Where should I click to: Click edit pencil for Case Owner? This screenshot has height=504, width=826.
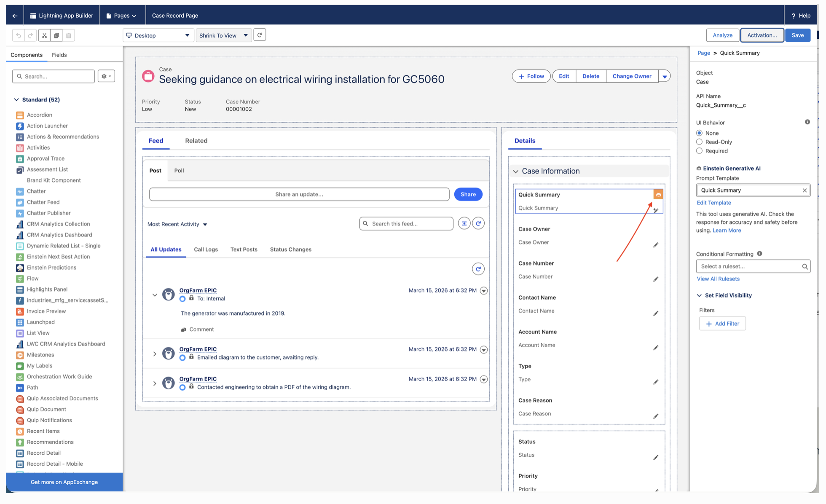point(656,245)
